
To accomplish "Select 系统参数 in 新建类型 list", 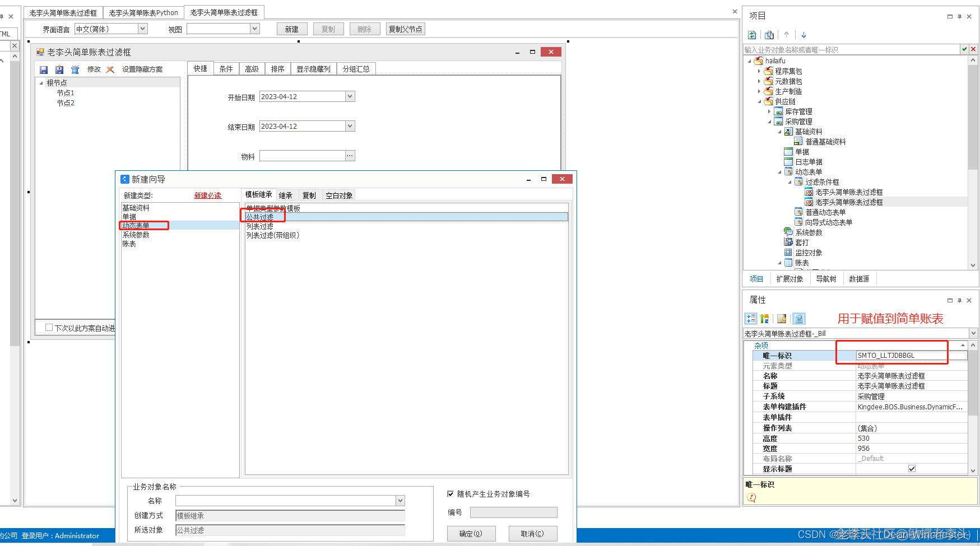I will coord(136,235).
